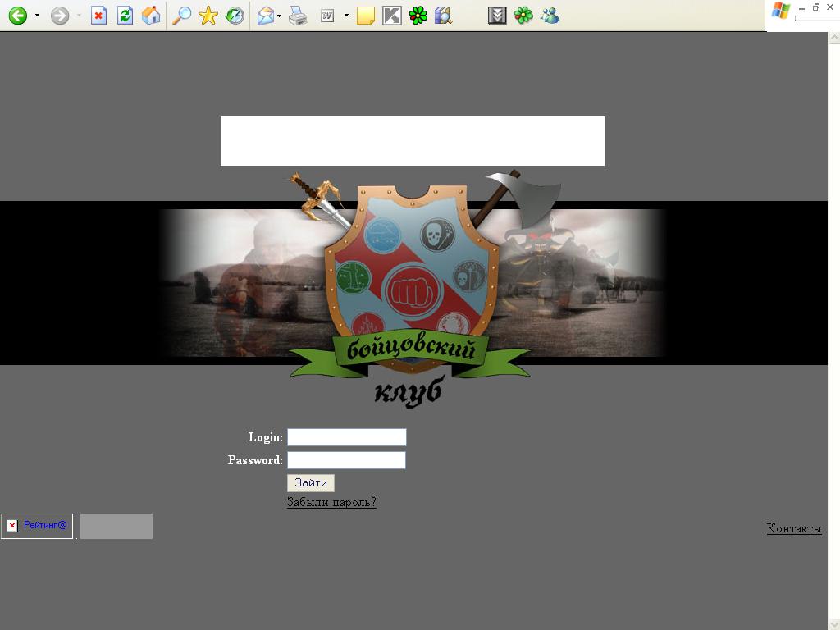Open the Forward button history dropdown arrow
The width and height of the screenshot is (840, 630).
coord(79,16)
